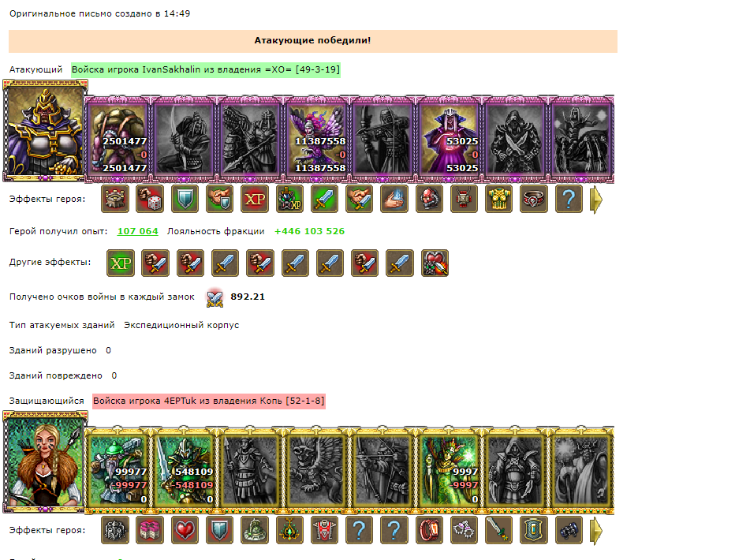
Task: Click the red heart icon in defender hero effects
Action: 185,530
